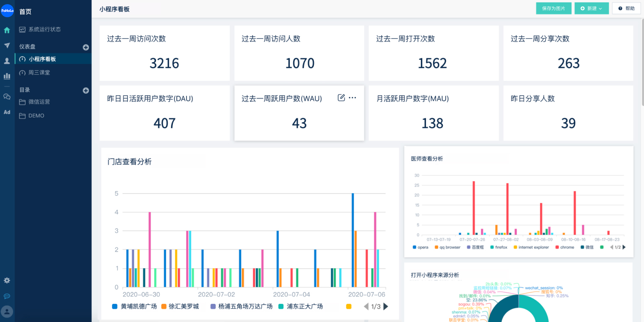The width and height of the screenshot is (644, 322).
Task: Toggle 黄埔凯德广场 legend series
Action: (134, 306)
